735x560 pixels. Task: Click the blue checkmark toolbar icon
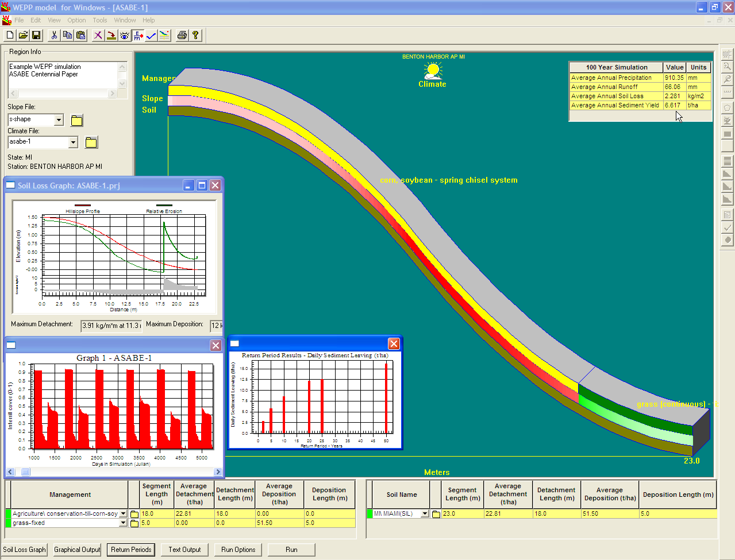tap(151, 36)
